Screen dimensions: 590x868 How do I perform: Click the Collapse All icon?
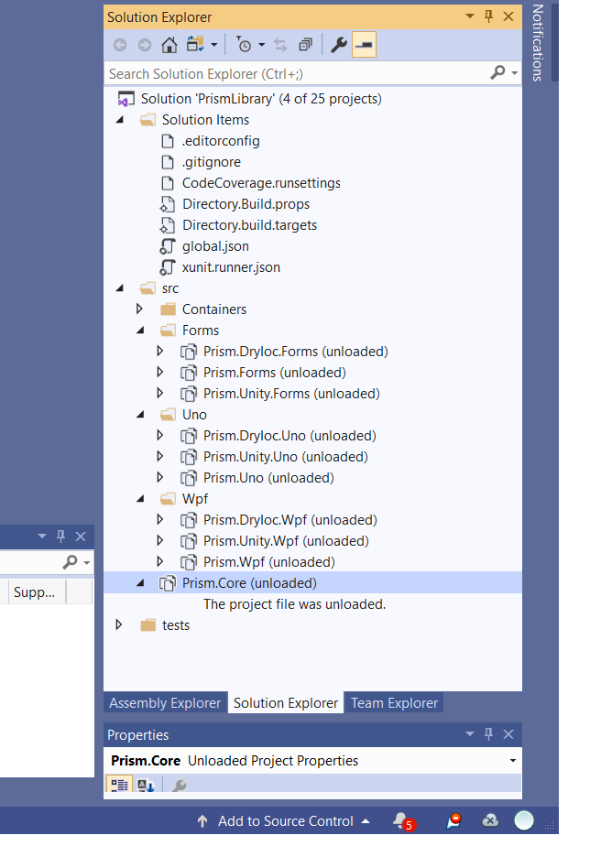pyautogui.click(x=305, y=45)
